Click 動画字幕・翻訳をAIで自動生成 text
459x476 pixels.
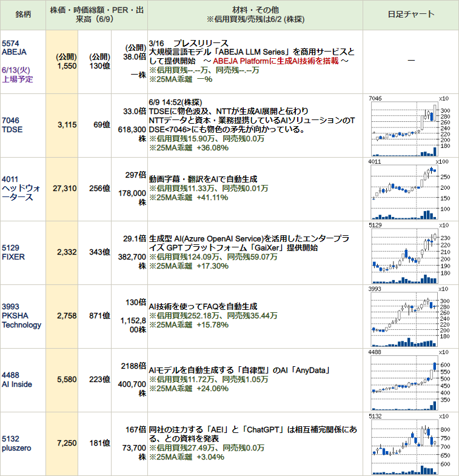pyautogui.click(x=203, y=179)
